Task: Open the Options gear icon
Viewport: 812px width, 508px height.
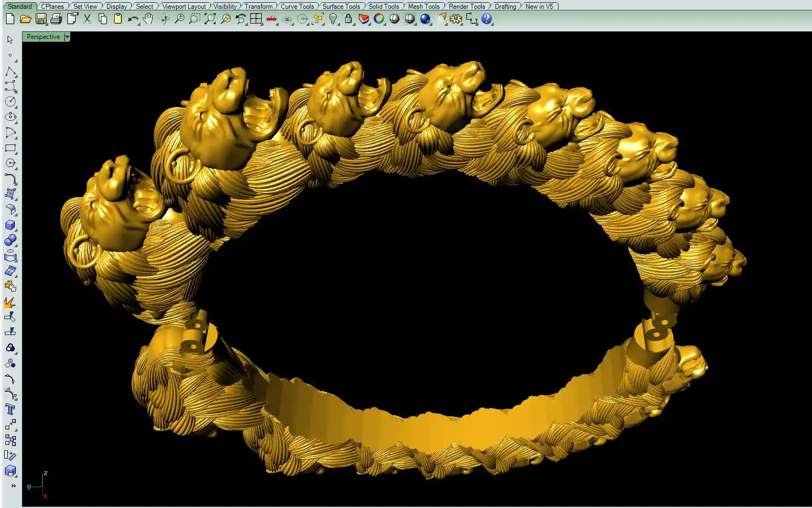Action: pos(456,19)
